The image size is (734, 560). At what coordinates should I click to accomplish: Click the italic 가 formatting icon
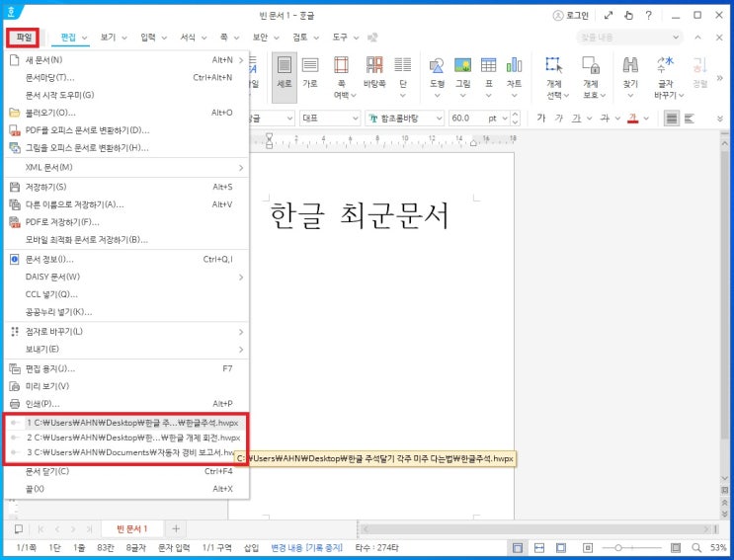point(558,119)
